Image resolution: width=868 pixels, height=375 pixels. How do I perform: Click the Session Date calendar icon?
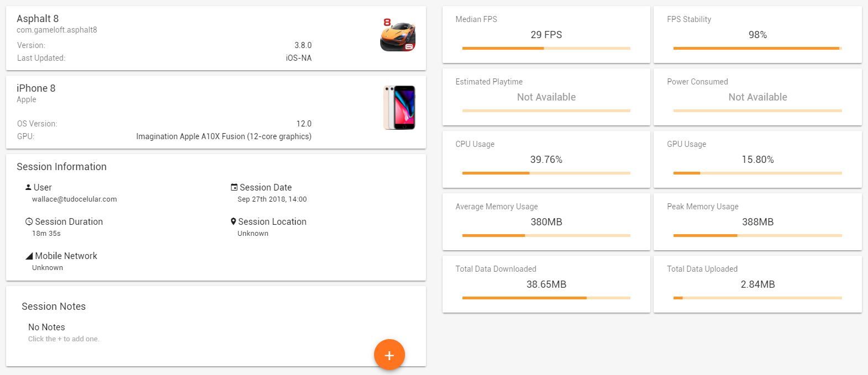[x=234, y=187]
